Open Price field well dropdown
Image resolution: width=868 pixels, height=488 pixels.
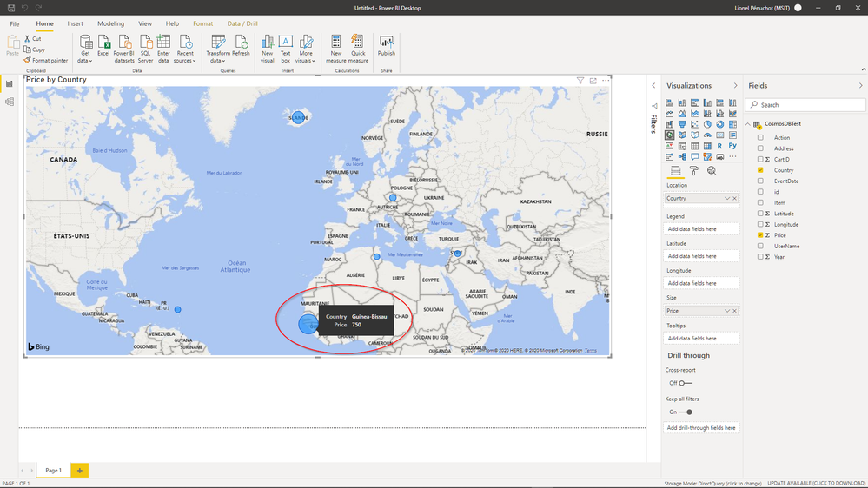coord(727,311)
